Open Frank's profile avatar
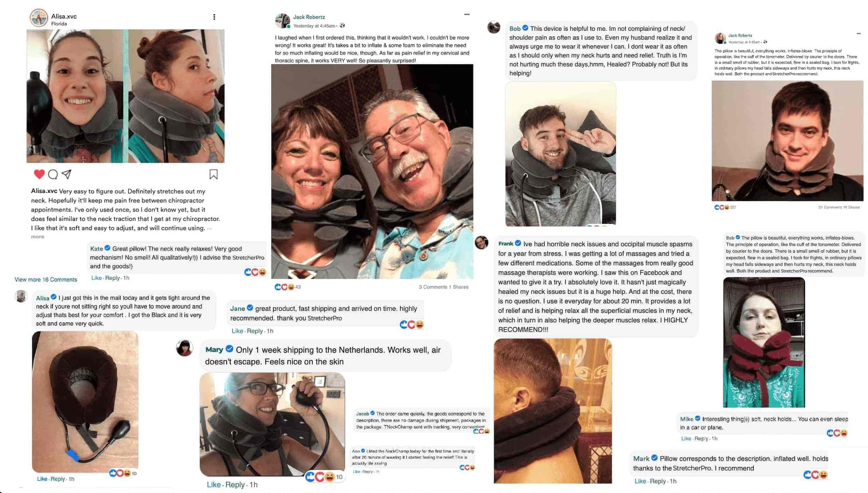 [481, 242]
